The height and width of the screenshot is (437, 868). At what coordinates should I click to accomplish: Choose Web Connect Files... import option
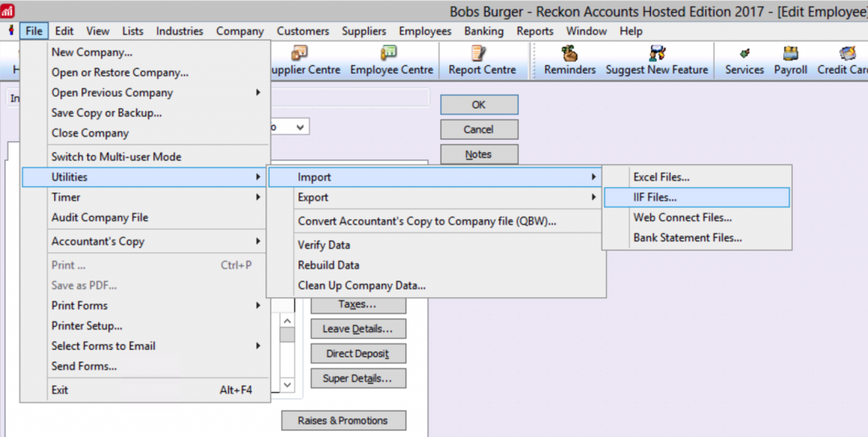pyautogui.click(x=697, y=218)
